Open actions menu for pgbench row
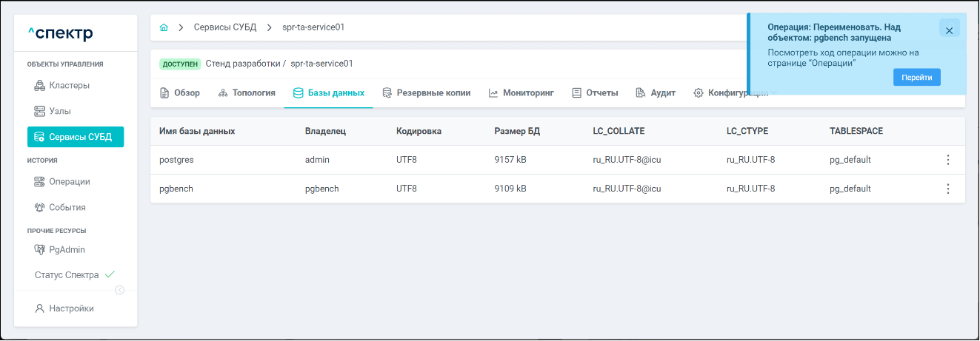This screenshot has height=341, width=980. [x=947, y=189]
